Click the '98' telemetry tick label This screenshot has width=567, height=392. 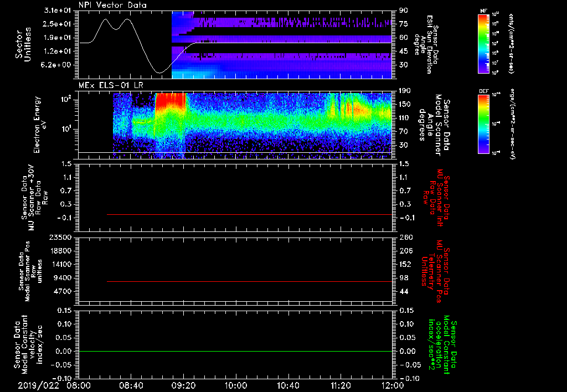pos(404,278)
